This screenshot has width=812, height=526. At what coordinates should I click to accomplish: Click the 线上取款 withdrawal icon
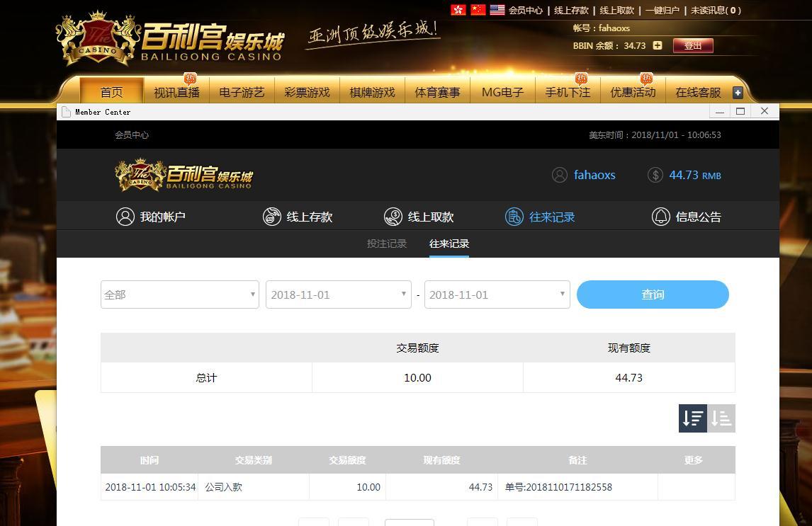point(393,217)
